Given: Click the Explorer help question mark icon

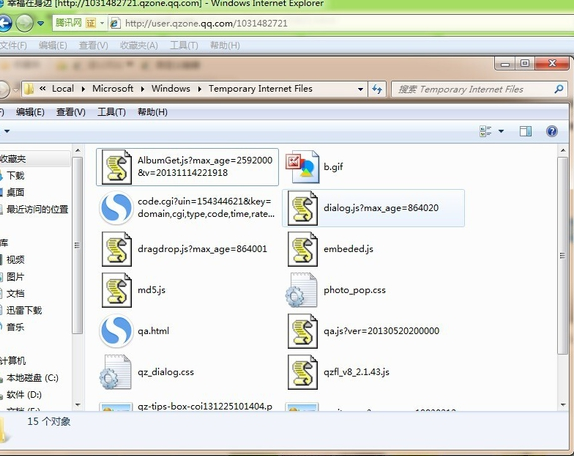Looking at the screenshot, I should [552, 131].
